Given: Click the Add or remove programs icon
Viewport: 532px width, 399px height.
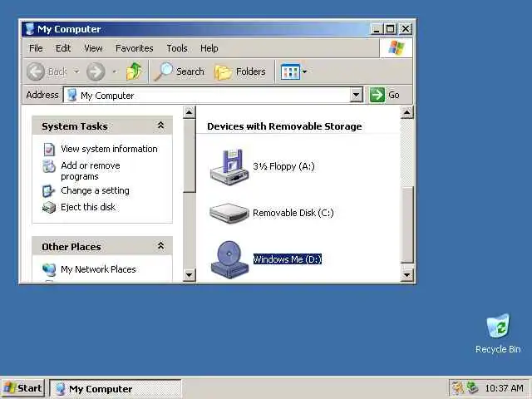Looking at the screenshot, I should click(x=49, y=166).
